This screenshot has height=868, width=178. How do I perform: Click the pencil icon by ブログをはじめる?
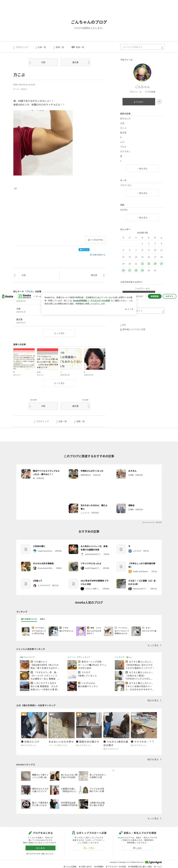pos(30,833)
